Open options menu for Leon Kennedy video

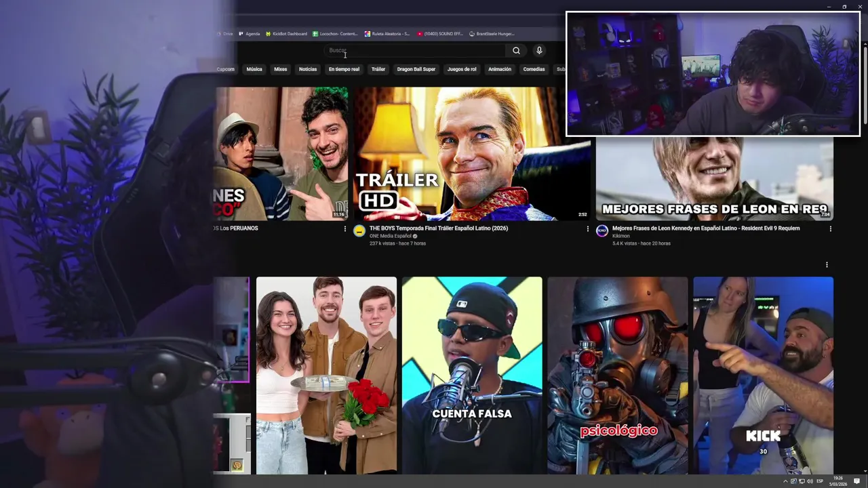(830, 229)
